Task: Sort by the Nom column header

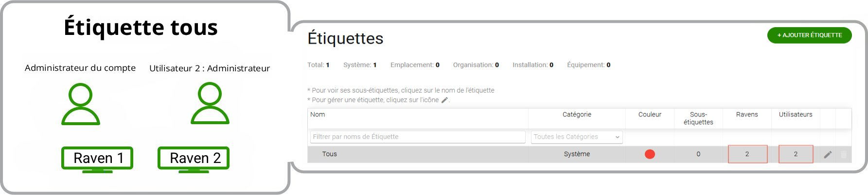Action: pyautogui.click(x=318, y=114)
